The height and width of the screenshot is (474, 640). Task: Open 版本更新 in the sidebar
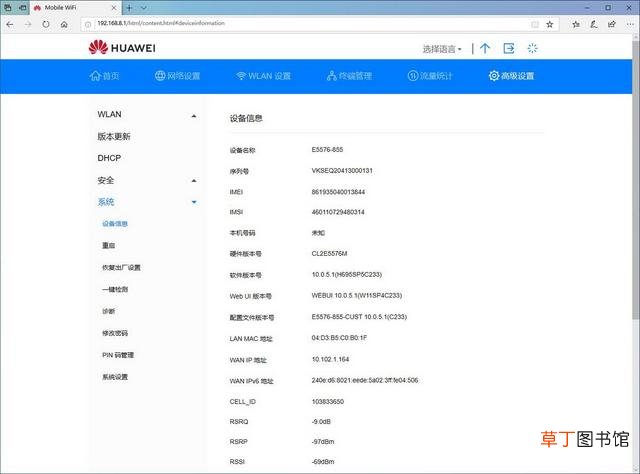coord(114,136)
